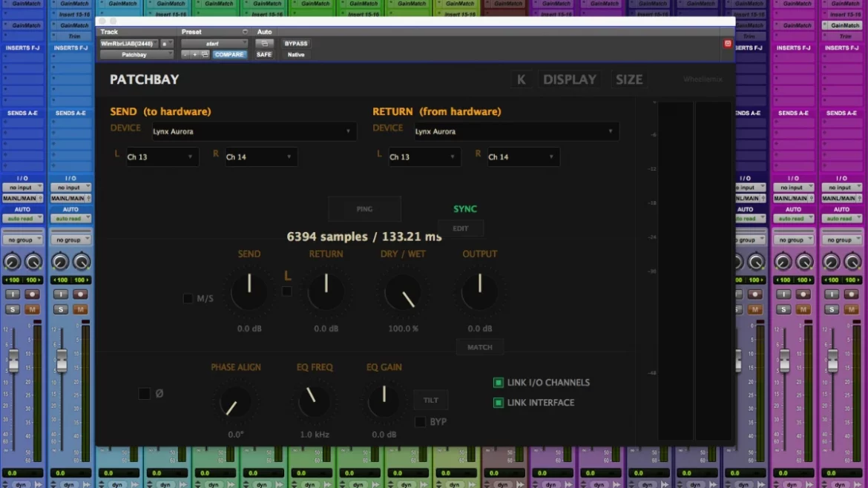Record-enable the leftmost mixer channel
Image resolution: width=868 pixels, height=488 pixels.
click(x=32, y=294)
